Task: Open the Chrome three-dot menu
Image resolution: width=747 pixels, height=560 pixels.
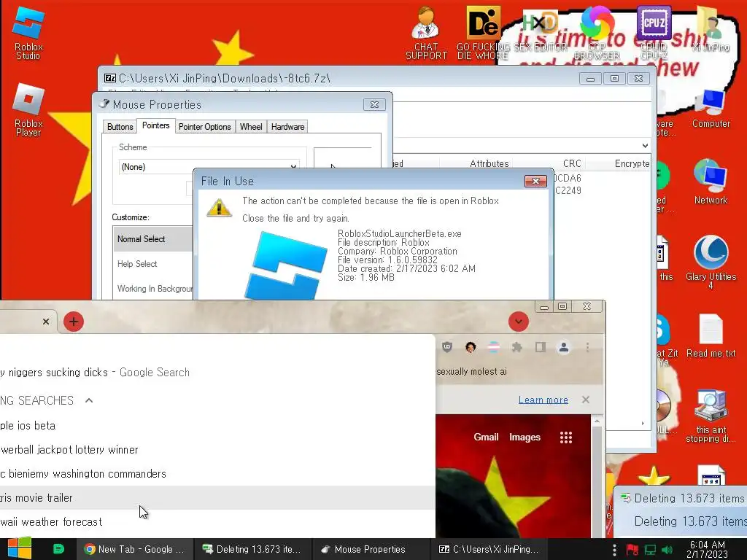Action: (587, 347)
